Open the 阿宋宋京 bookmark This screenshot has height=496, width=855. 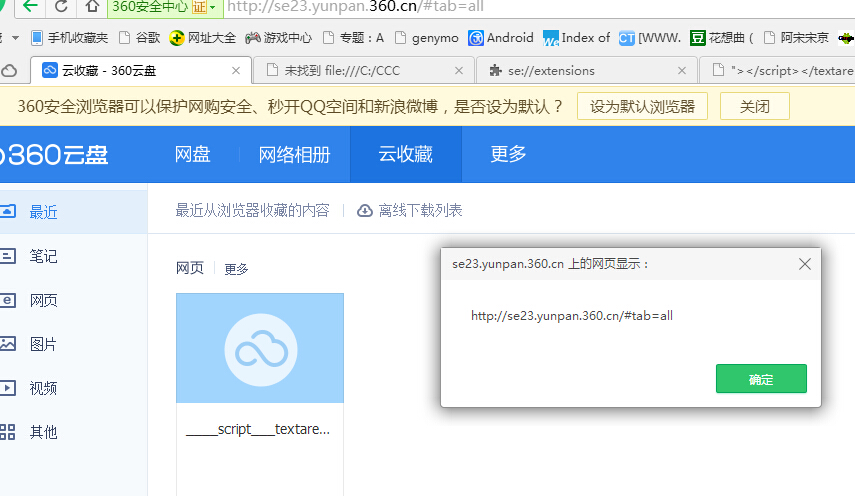pos(796,38)
